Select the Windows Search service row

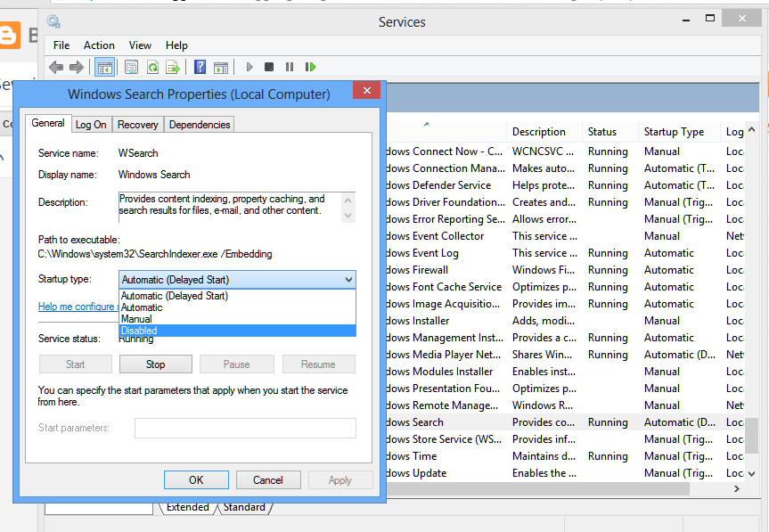[564, 422]
